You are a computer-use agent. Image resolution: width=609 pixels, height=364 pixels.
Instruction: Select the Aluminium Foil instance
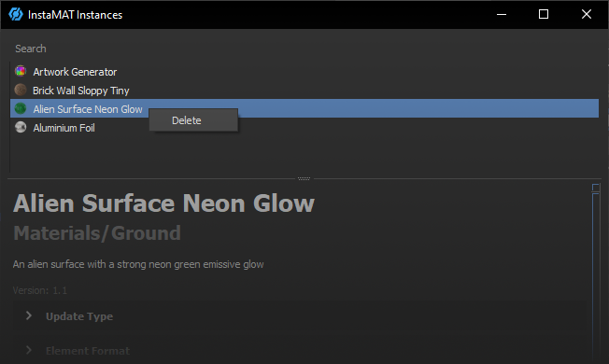pos(304,127)
